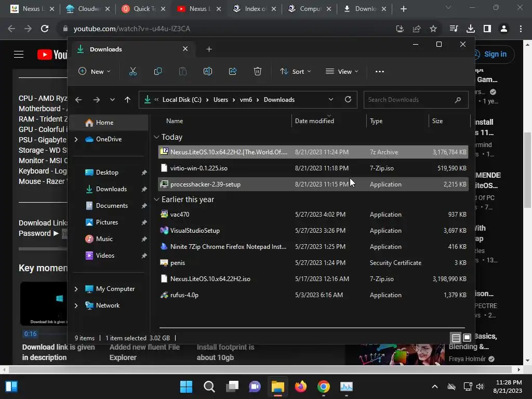Open the View dropdown menu
Image resolution: width=532 pixels, height=399 pixels.
pos(342,72)
